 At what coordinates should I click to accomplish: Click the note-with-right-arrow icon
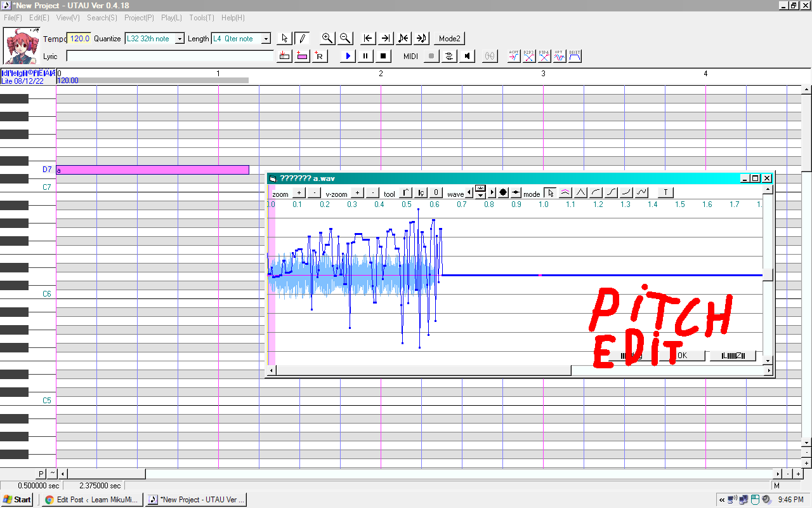point(421,39)
